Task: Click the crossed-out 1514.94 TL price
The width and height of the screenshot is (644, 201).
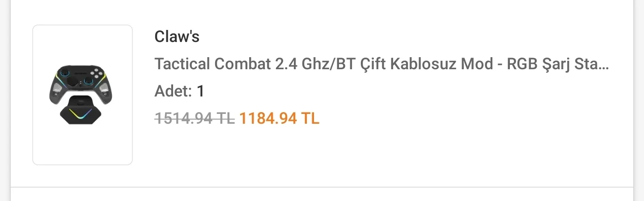Action: 195,118
